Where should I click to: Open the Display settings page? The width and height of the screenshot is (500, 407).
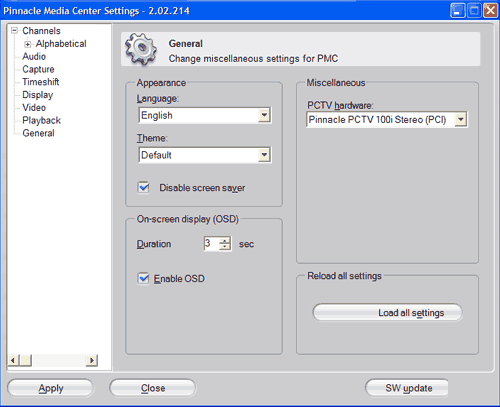(38, 95)
